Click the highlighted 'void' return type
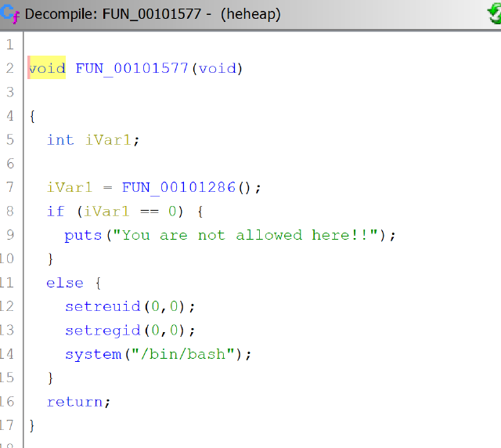501x448 pixels. [47, 68]
